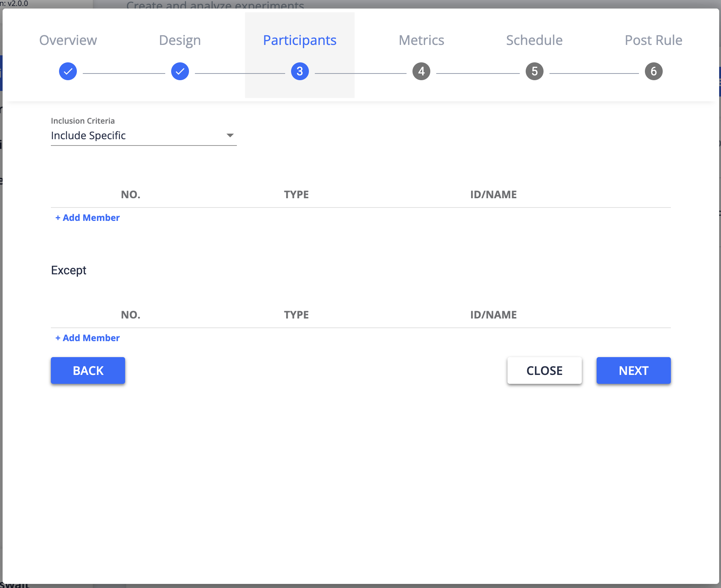Close the wizard with the CLOSE button

click(x=544, y=370)
